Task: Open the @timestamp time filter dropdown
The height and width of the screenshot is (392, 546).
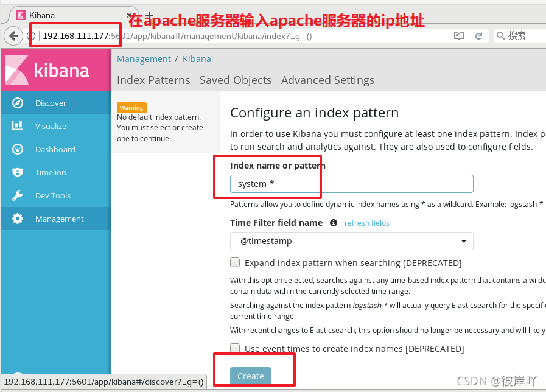Action: pyautogui.click(x=351, y=241)
